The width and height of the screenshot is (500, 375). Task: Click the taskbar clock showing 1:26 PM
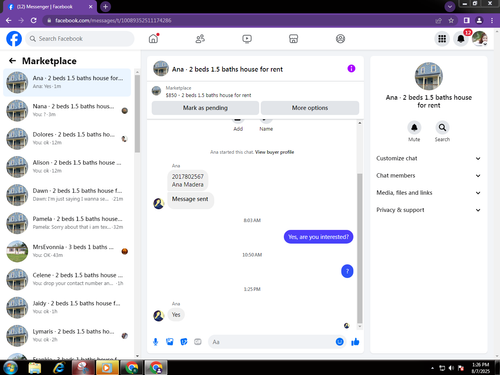pyautogui.click(x=481, y=368)
